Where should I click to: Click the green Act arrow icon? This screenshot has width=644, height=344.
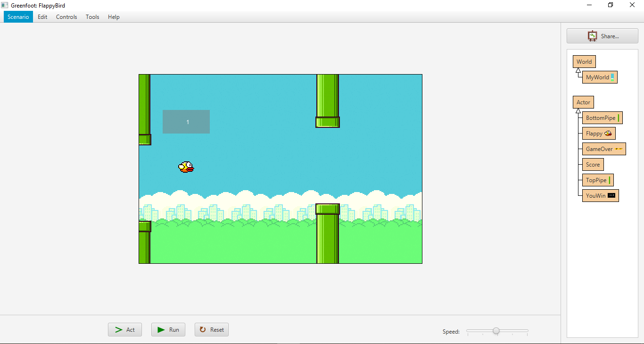click(x=118, y=329)
